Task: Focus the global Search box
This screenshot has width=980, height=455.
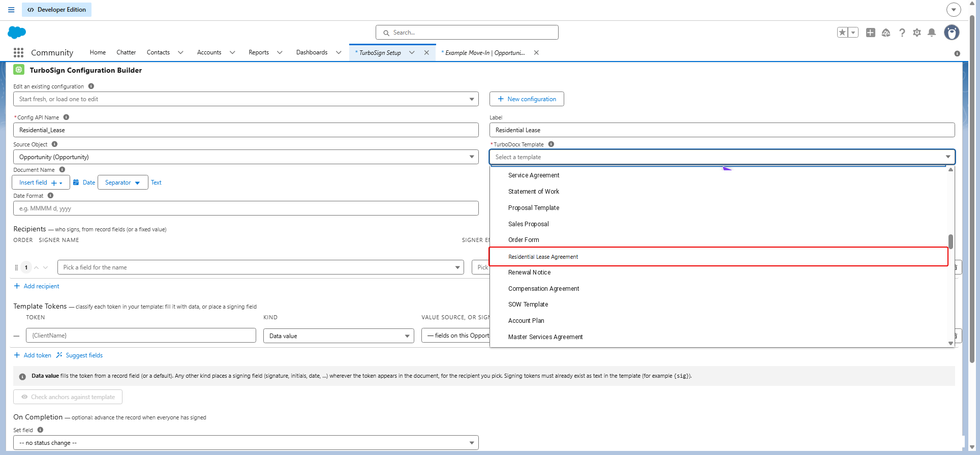Action: [x=467, y=33]
